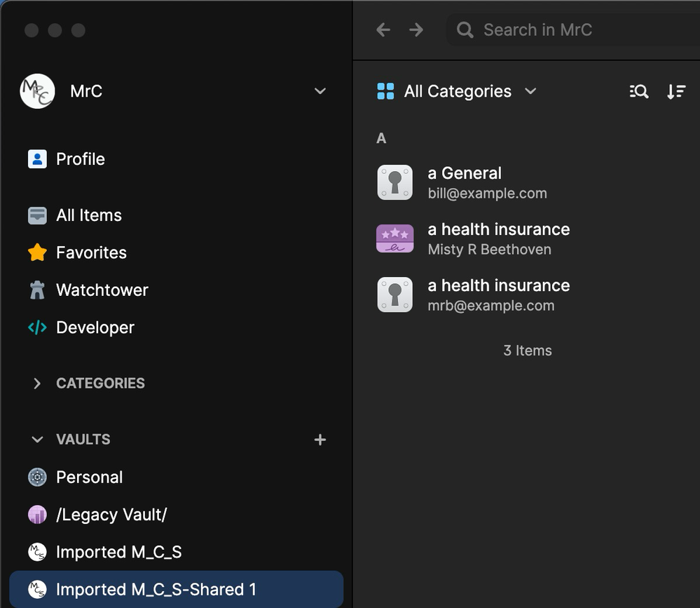Open Watchtower from the sidebar
The width and height of the screenshot is (700, 608).
(x=102, y=290)
